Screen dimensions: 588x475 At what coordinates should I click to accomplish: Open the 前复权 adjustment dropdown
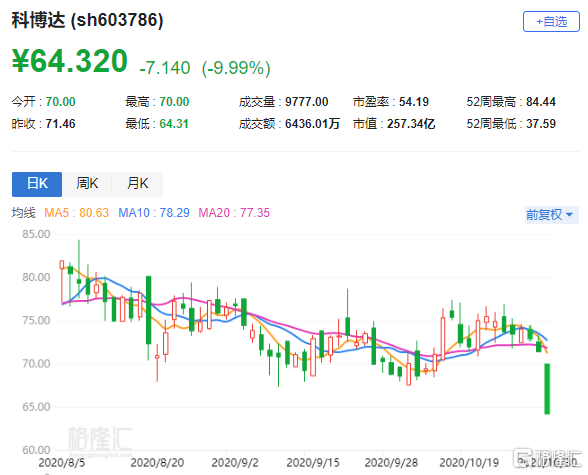click(551, 215)
